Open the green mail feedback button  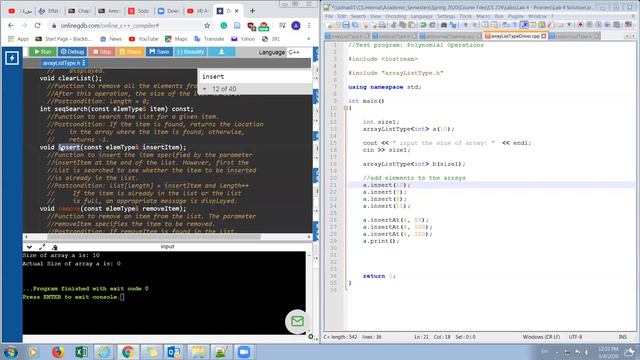coord(297,322)
